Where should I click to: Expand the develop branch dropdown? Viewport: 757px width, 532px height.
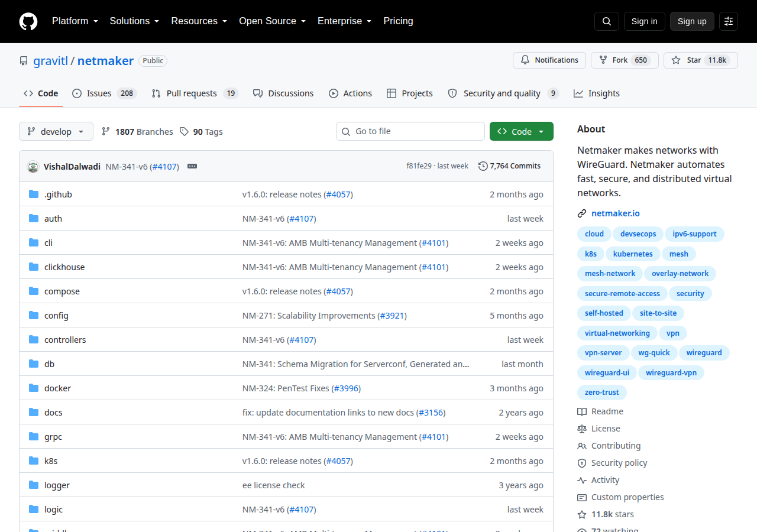point(56,131)
